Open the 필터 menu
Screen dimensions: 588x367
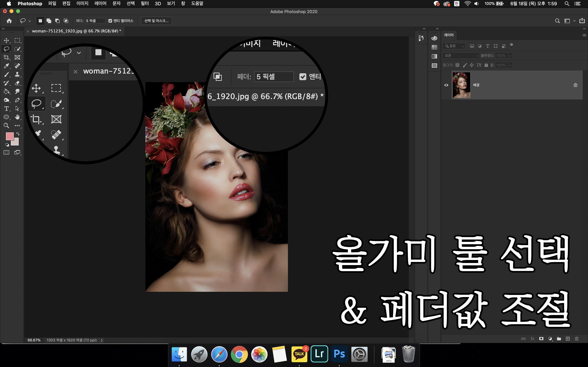145,4
